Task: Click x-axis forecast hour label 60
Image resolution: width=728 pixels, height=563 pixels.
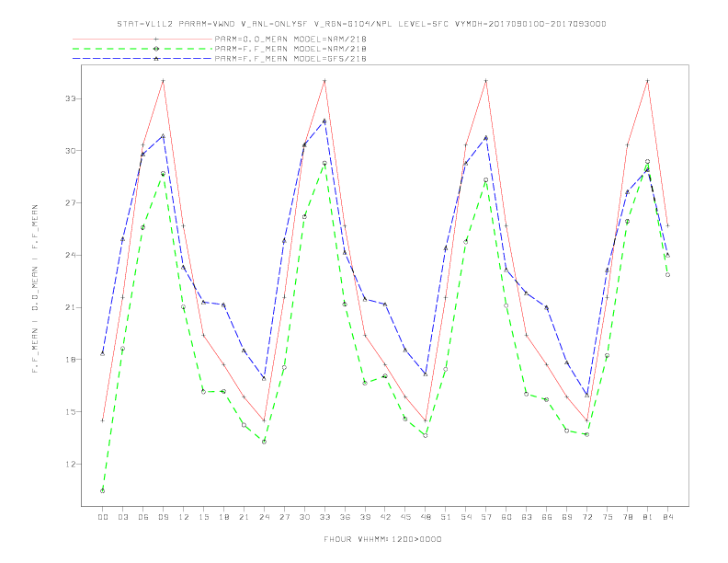Action: coord(506,517)
